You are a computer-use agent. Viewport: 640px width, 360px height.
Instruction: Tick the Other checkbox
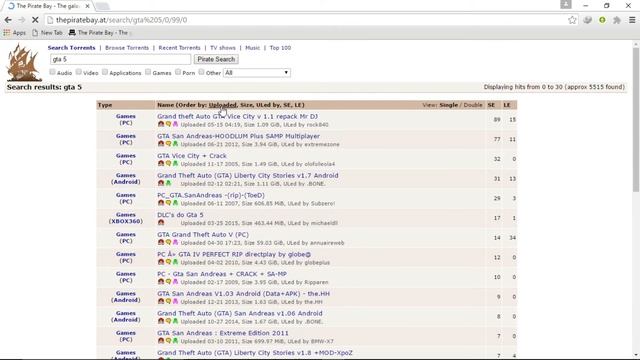(x=201, y=72)
